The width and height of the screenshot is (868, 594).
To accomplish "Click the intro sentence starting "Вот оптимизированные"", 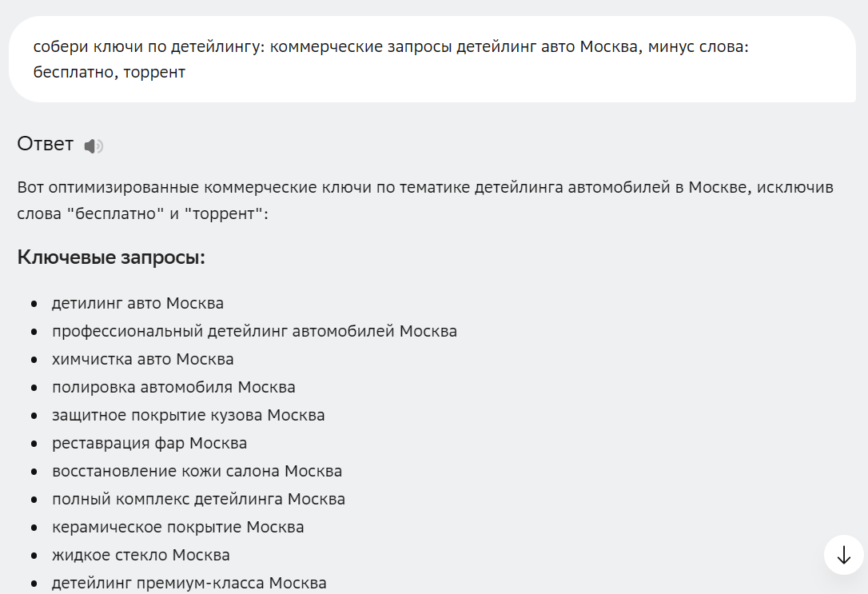I will pos(424,201).
